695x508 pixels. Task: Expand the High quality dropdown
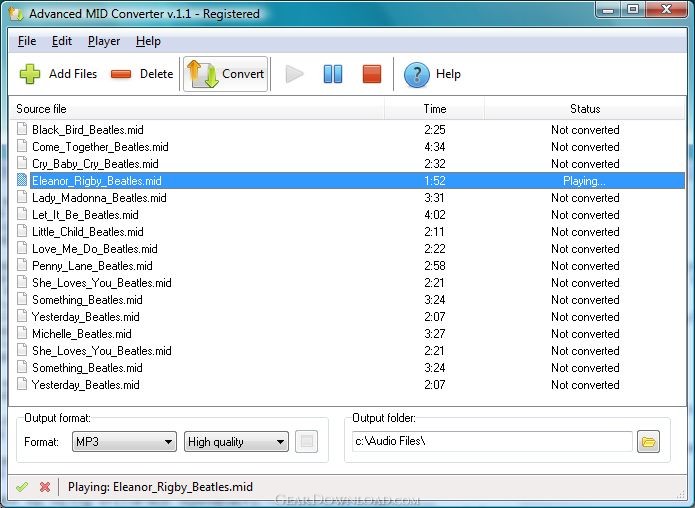pyautogui.click(x=236, y=442)
